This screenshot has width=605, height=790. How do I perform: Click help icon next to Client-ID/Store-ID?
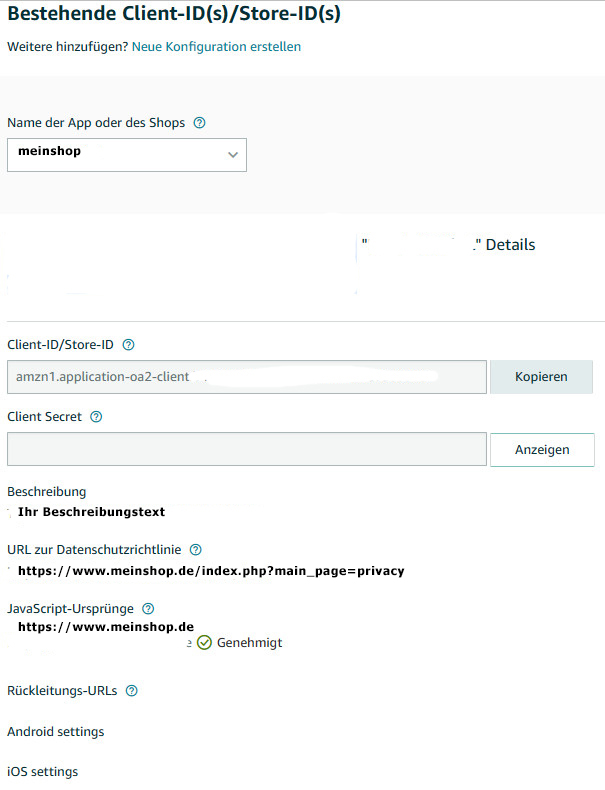click(128, 345)
